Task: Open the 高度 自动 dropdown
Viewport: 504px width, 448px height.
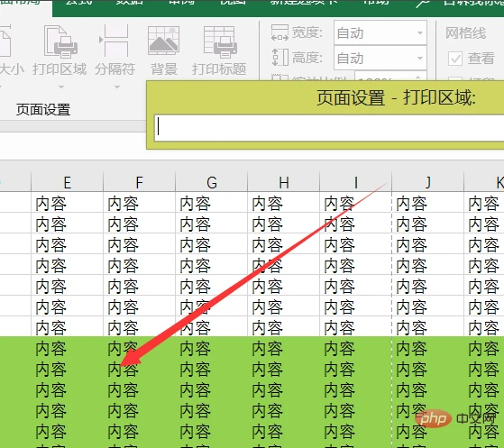Action: coord(420,59)
